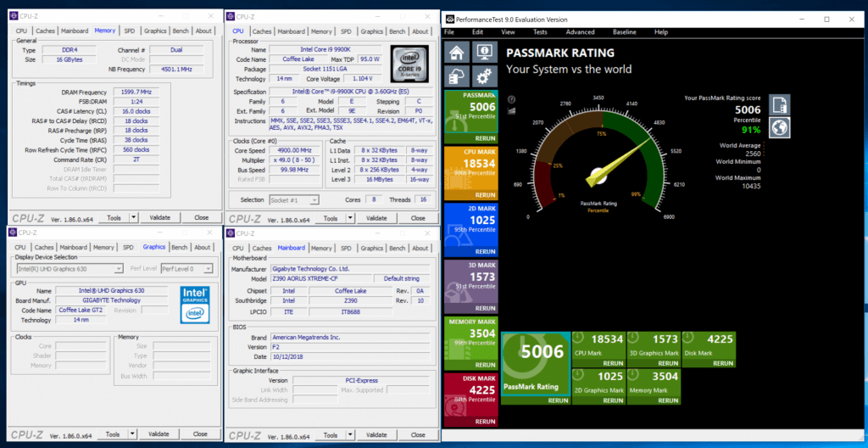The height and width of the screenshot is (448, 868).
Task: Click the BIOS Date value 10/12/2018
Action: 350,356
